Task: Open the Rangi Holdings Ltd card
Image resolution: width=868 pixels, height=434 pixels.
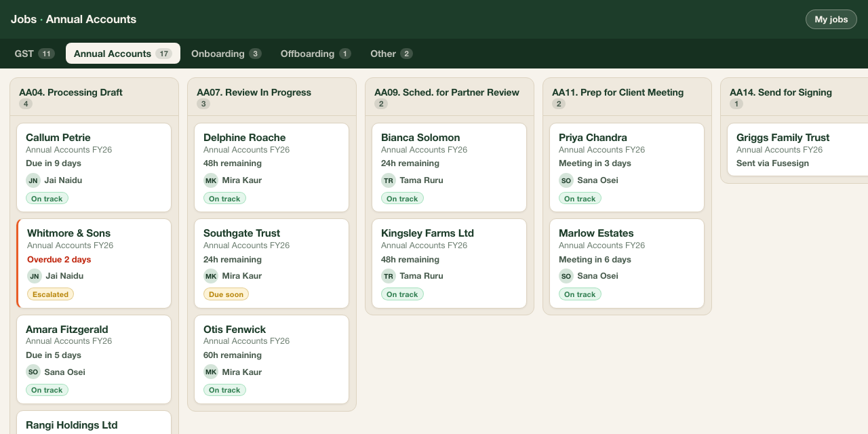Action: tap(94, 422)
